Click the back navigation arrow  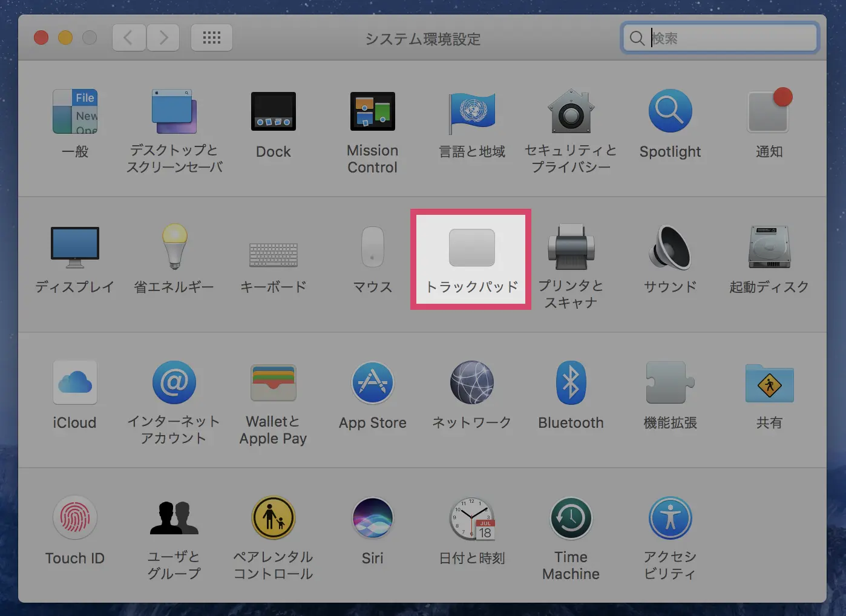[129, 38]
